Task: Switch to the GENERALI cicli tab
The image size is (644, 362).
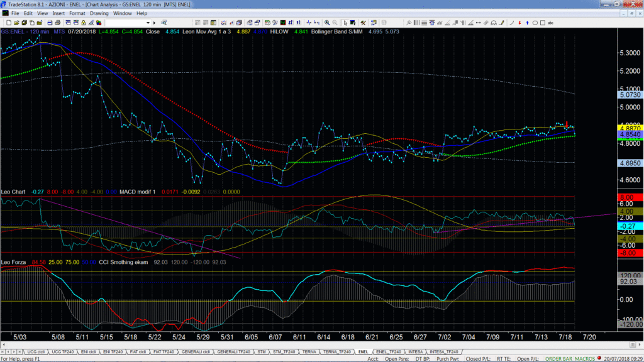Action: (x=196, y=352)
